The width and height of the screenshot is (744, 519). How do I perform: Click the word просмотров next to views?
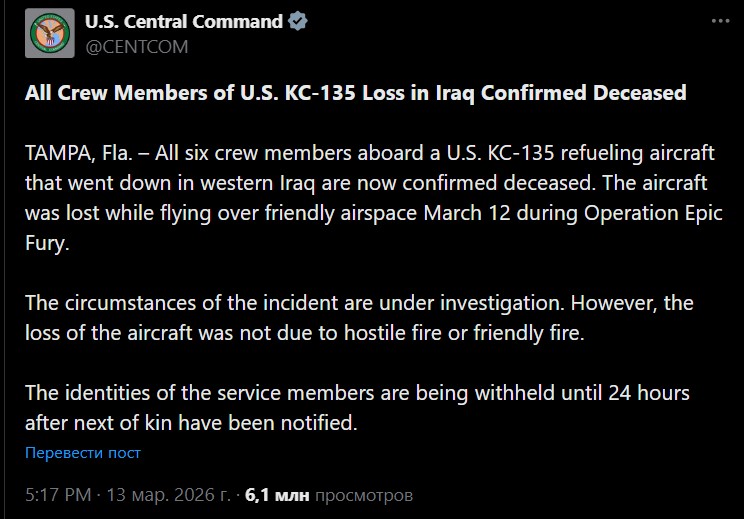pos(362,494)
